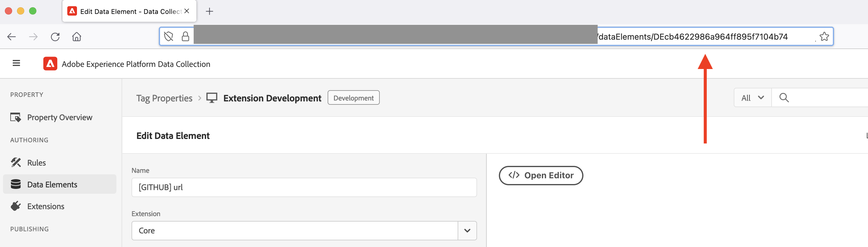The width and height of the screenshot is (868, 247).
Task: Click the Extensions plug icon
Action: [15, 206]
